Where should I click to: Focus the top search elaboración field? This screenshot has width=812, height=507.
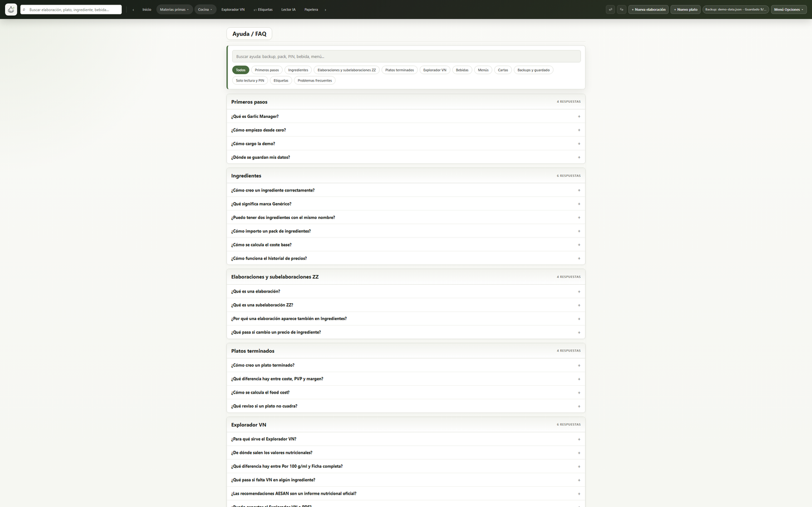[x=71, y=10]
